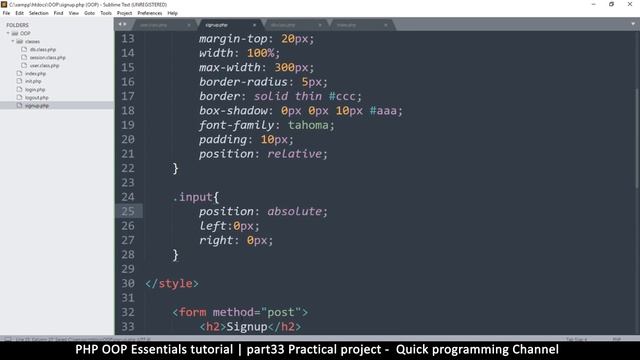Open the Tools menu
The height and width of the screenshot is (360, 640).
point(106,13)
